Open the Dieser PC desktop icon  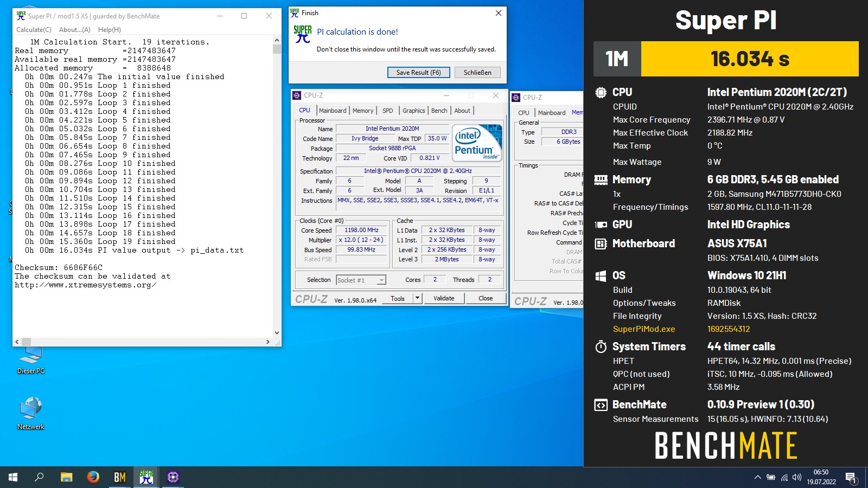click(x=30, y=359)
